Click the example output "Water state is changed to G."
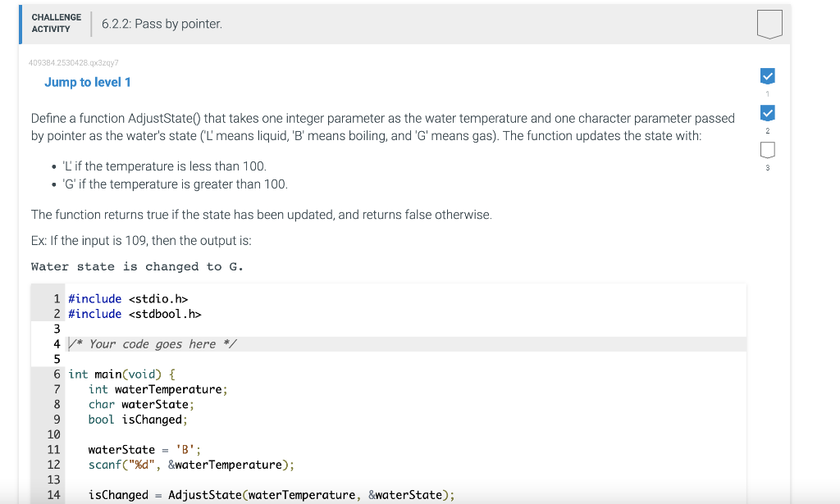The image size is (840, 504). (x=137, y=266)
